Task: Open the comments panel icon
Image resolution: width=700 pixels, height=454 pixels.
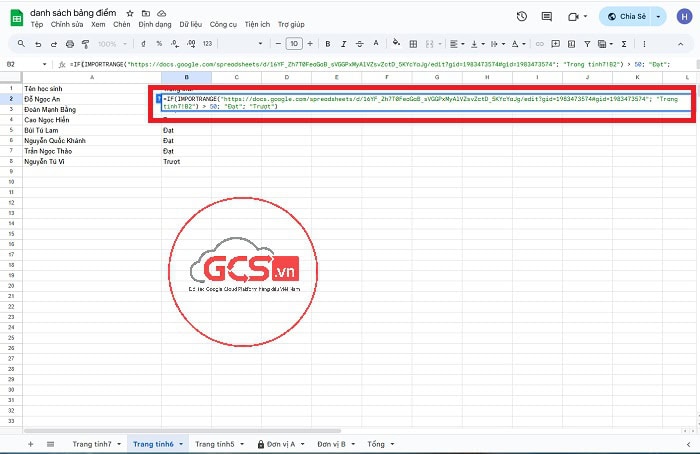Action: tap(548, 17)
